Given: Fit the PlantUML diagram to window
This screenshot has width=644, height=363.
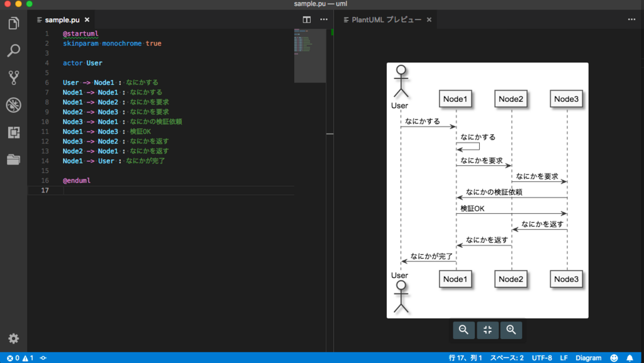Looking at the screenshot, I should pyautogui.click(x=487, y=330).
